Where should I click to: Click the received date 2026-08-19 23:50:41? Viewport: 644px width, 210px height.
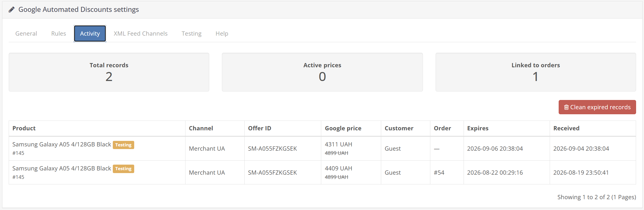click(581, 173)
